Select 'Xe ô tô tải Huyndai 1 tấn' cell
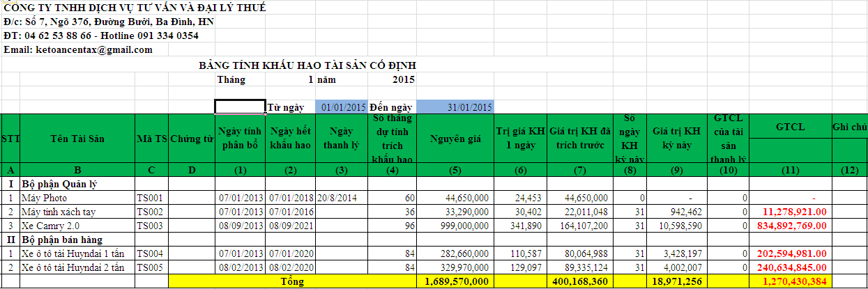Image resolution: width=868 pixels, height=289 pixels. 77,253
